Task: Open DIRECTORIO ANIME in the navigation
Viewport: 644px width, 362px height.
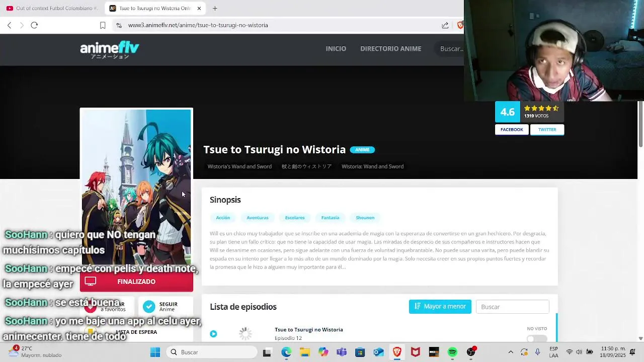Action: pos(391,49)
